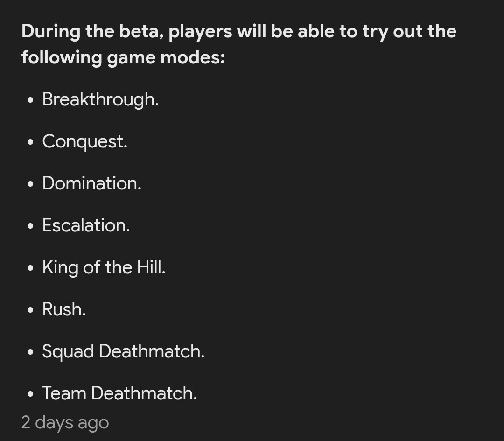Image resolution: width=504 pixels, height=441 pixels.
Task: Click the Team Deathmatch text
Action: point(119,393)
